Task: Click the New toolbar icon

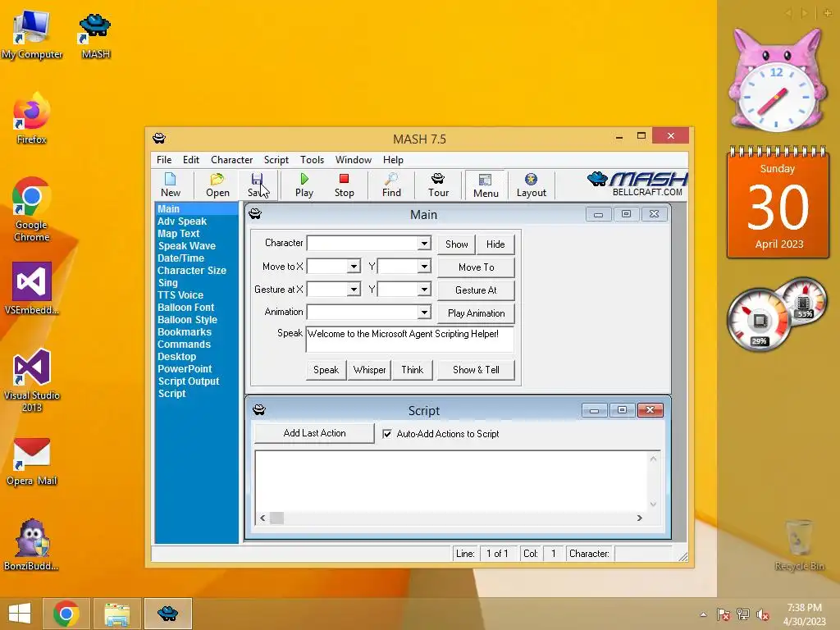Action: click(171, 185)
